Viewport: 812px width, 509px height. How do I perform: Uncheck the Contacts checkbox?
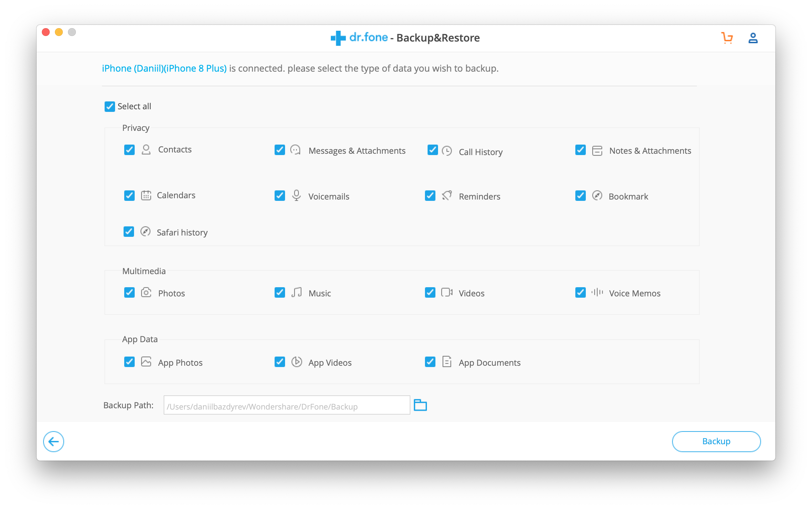pos(129,149)
